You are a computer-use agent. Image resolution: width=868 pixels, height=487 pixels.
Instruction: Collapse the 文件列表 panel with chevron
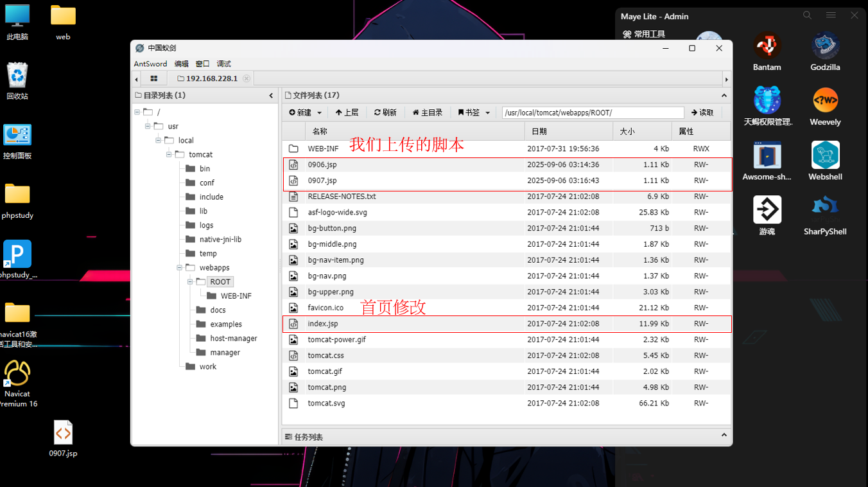point(724,95)
